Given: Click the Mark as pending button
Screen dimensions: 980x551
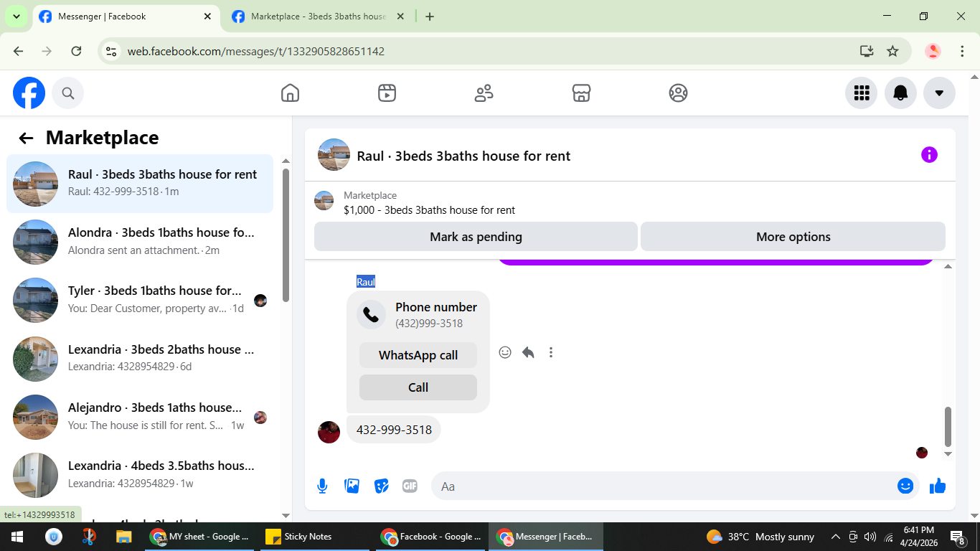Looking at the screenshot, I should (476, 237).
